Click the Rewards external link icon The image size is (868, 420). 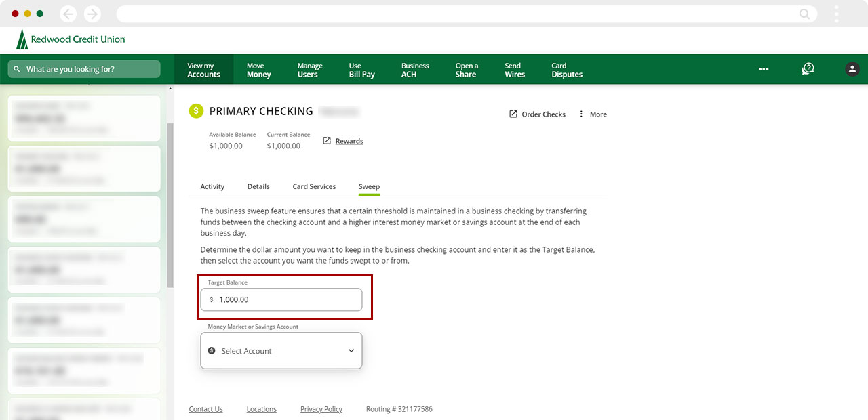click(327, 141)
